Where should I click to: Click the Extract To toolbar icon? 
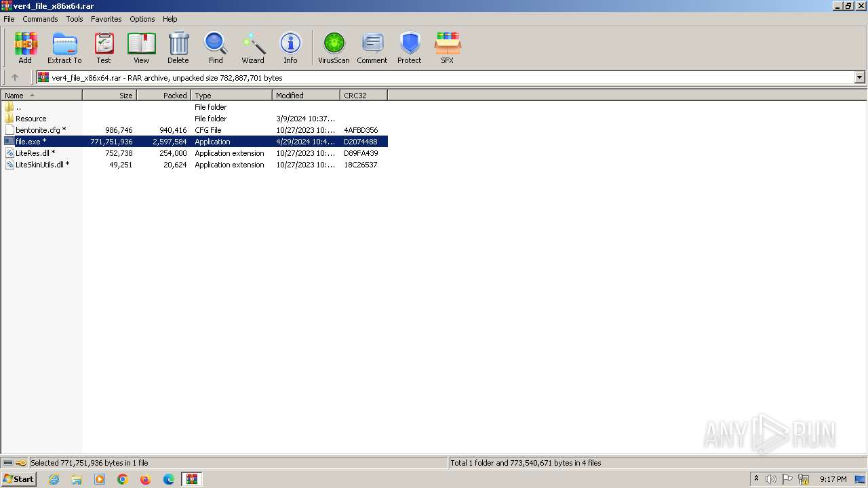tap(64, 47)
